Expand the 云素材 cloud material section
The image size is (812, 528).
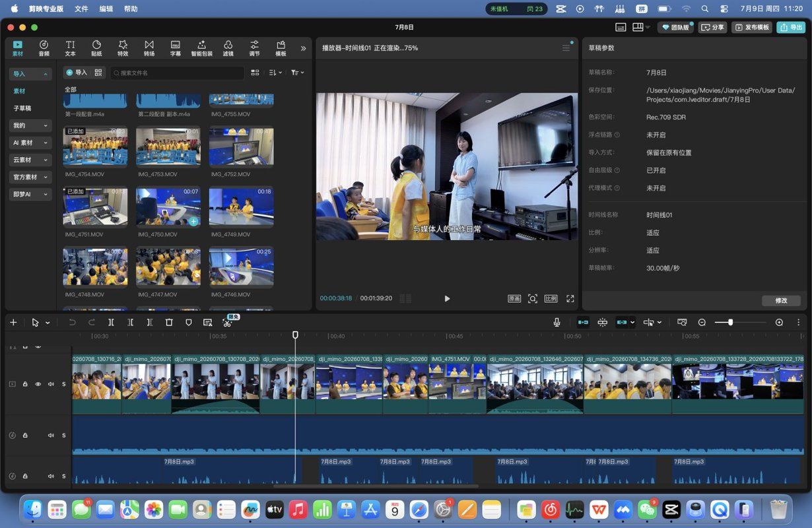point(30,160)
